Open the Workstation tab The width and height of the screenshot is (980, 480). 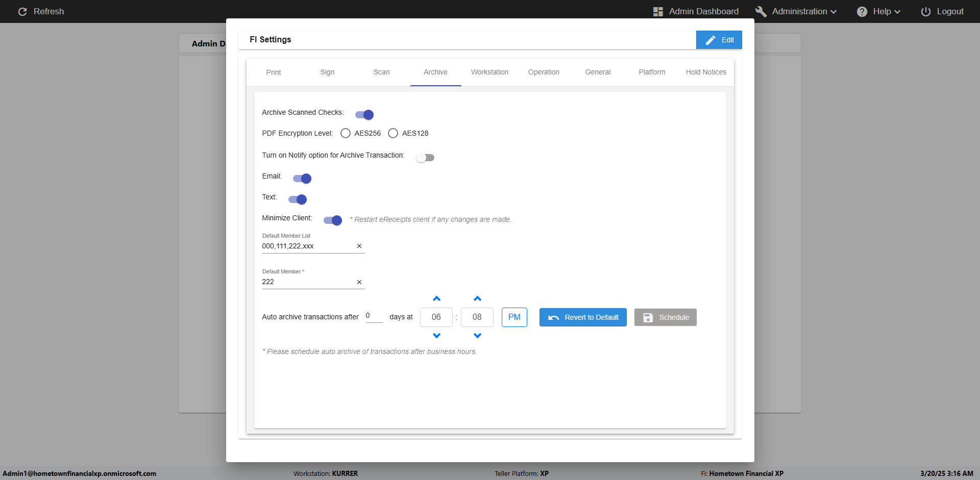[x=489, y=72]
